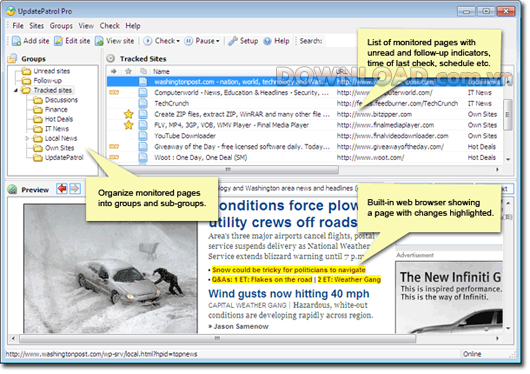The width and height of the screenshot is (530, 374).
Task: Toggle follow-up star on bitzipper.com row
Action: pos(128,114)
